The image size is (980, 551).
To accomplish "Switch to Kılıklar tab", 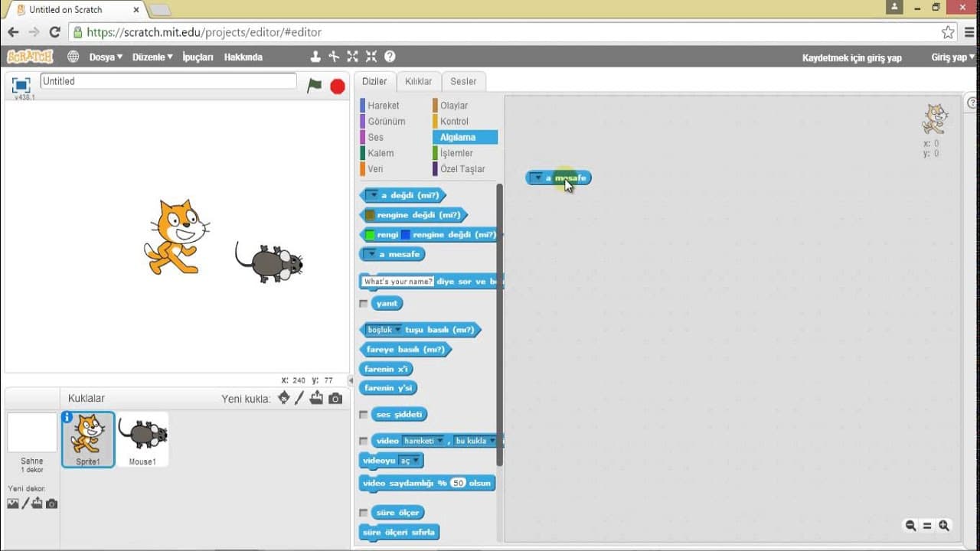I will [x=418, y=81].
